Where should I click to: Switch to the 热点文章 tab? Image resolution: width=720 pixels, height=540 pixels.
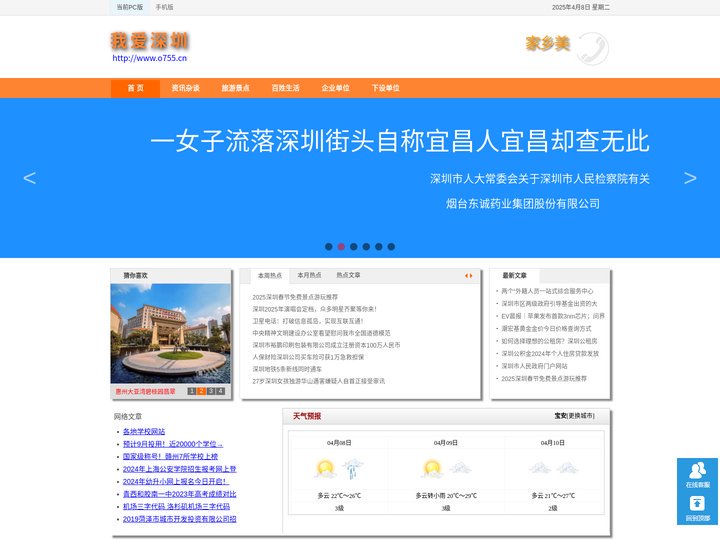coord(348,276)
